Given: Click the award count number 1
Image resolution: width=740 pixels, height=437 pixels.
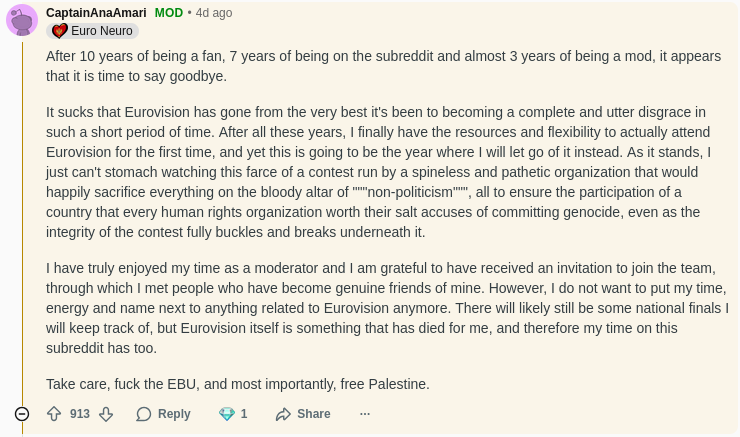Looking at the screenshot, I should click(x=244, y=414).
